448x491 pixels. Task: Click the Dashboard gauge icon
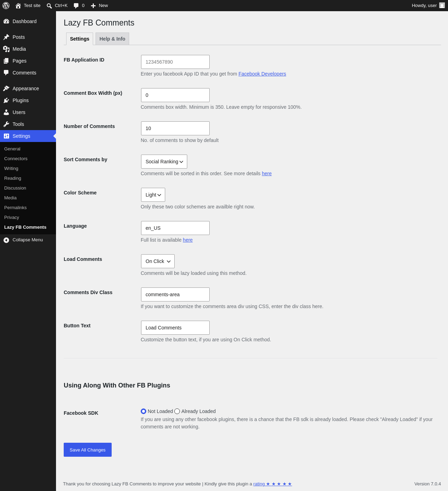pos(6,21)
